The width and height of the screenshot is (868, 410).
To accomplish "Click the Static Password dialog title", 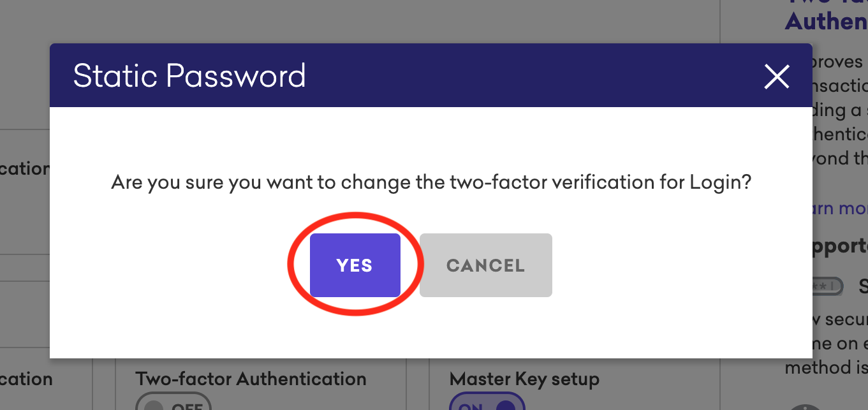I will point(189,76).
